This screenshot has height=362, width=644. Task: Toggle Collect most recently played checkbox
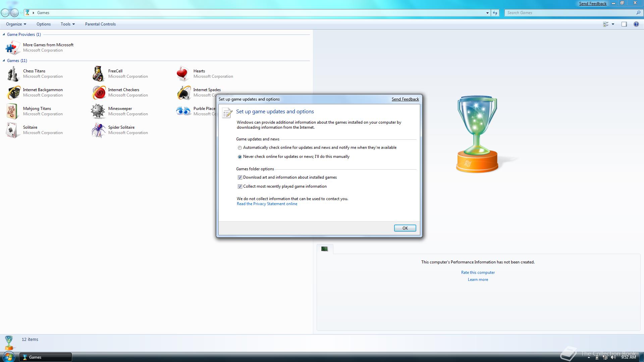click(240, 187)
